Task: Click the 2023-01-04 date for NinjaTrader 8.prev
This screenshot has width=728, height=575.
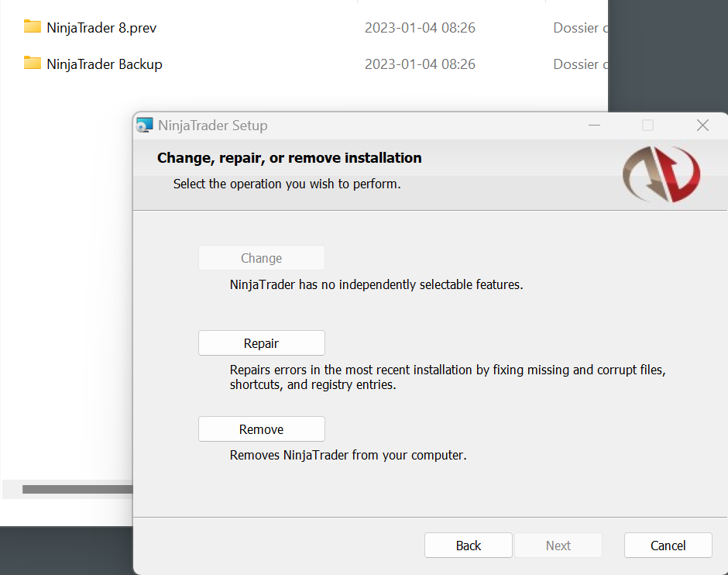Action: pyautogui.click(x=420, y=27)
